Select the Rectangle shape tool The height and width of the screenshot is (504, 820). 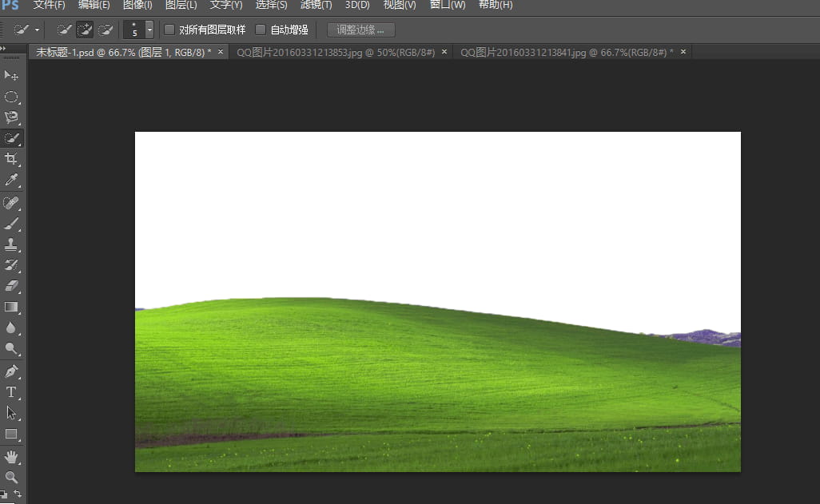tap(11, 435)
